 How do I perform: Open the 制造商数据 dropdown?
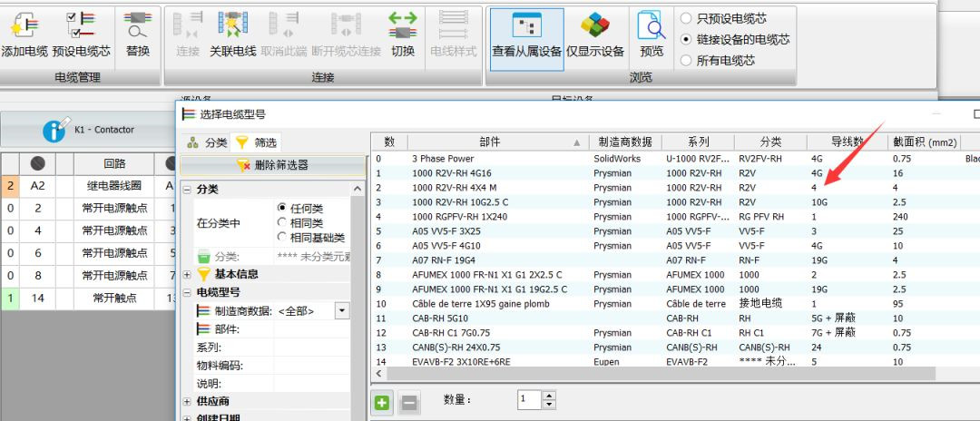(x=342, y=311)
